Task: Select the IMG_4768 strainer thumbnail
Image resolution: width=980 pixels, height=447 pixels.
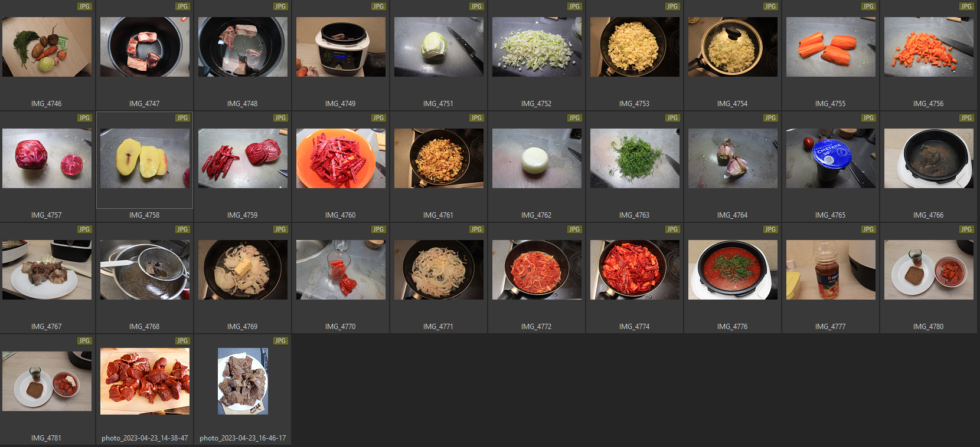Action: click(145, 269)
